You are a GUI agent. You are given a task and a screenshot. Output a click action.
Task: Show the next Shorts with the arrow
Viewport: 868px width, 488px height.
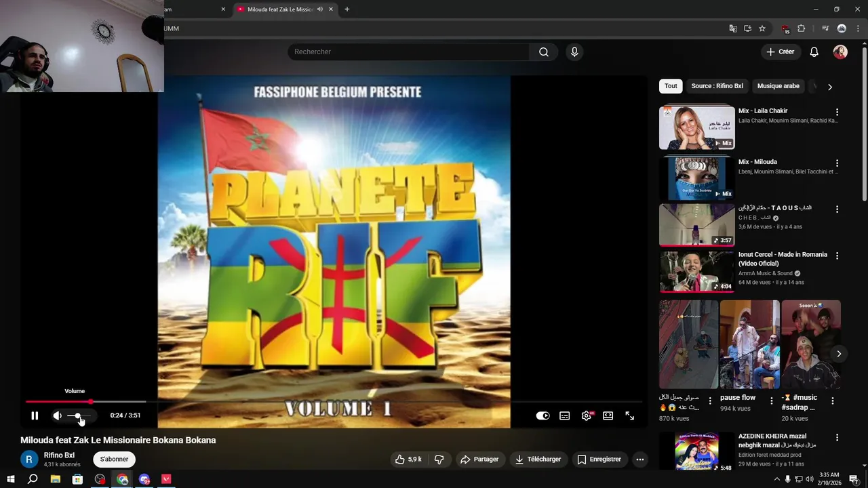coord(839,354)
